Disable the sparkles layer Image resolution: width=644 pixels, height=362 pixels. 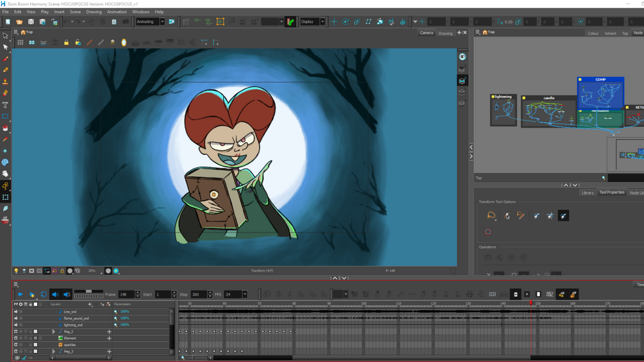[x=16, y=345]
